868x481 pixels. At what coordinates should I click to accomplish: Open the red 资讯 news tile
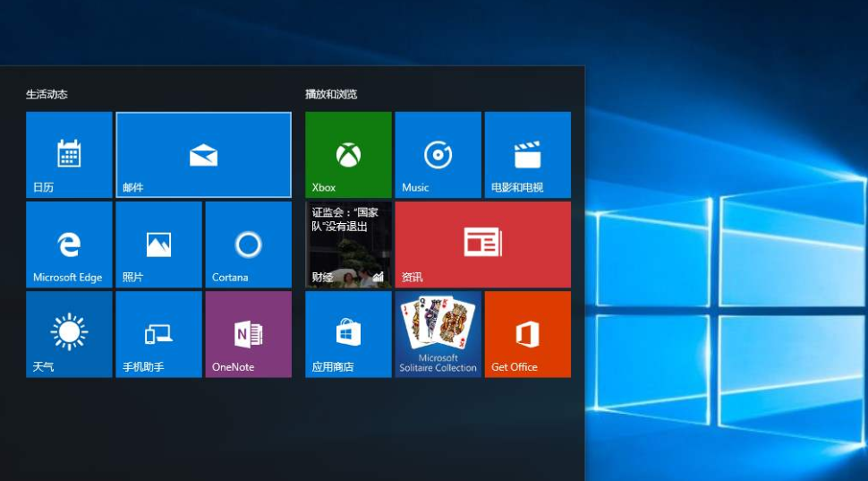(482, 244)
